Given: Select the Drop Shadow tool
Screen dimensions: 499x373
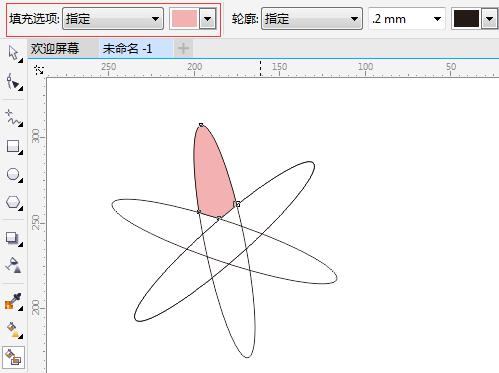Looking at the screenshot, I should coord(13,238).
